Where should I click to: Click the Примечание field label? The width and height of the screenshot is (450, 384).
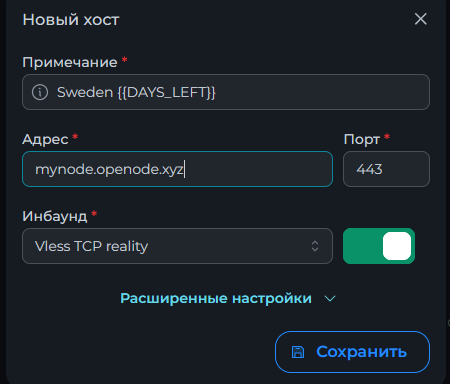70,62
